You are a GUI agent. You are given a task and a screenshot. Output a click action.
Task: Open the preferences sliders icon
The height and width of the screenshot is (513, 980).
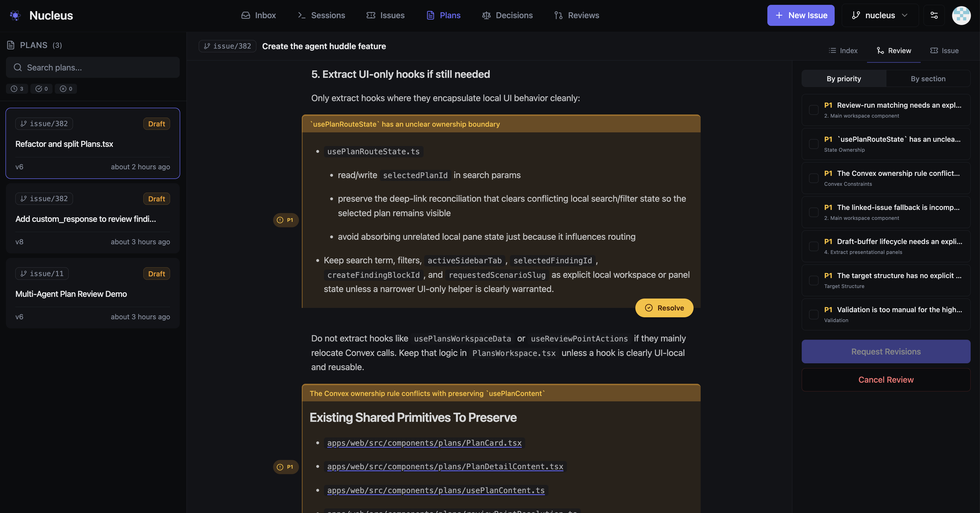935,15
